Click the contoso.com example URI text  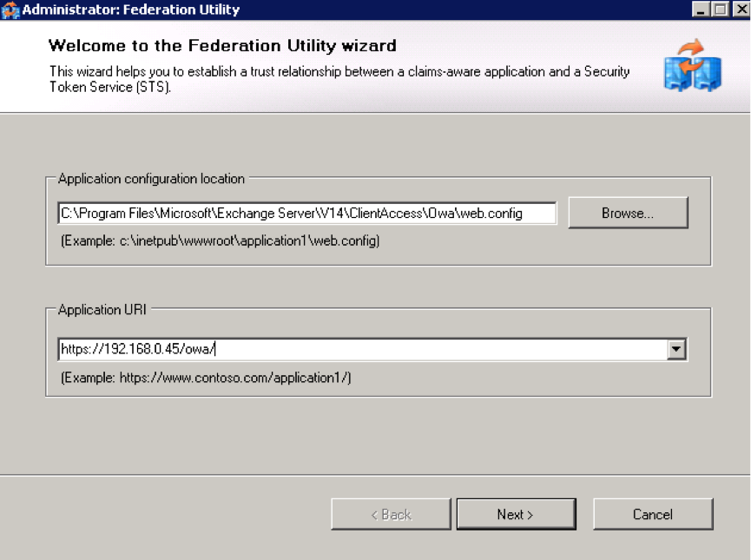pyautogui.click(x=206, y=378)
